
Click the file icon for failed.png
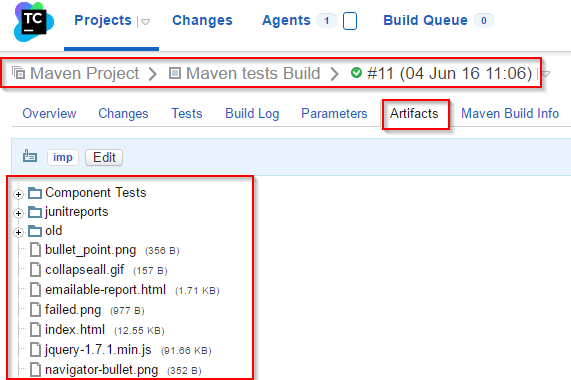pos(35,310)
